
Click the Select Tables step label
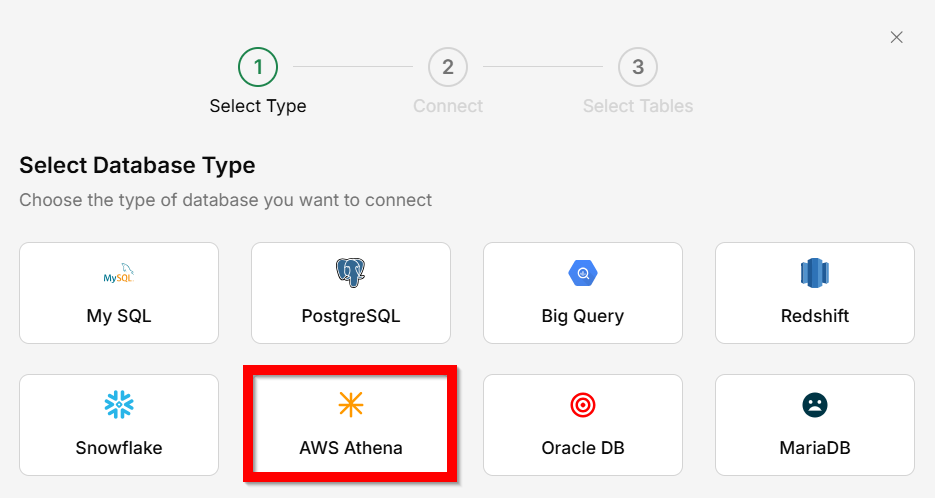pyautogui.click(x=638, y=106)
